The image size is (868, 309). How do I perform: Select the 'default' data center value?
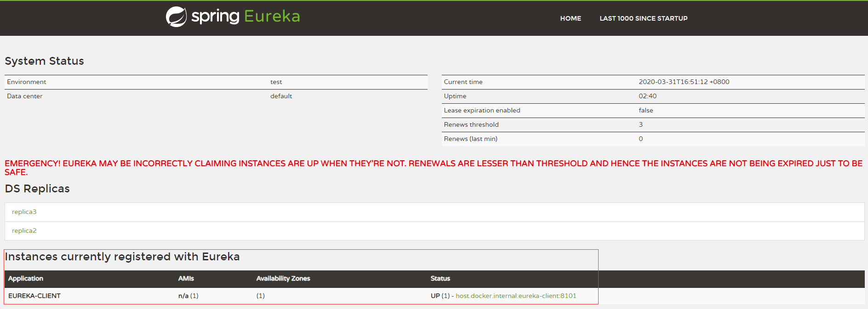[x=281, y=96]
